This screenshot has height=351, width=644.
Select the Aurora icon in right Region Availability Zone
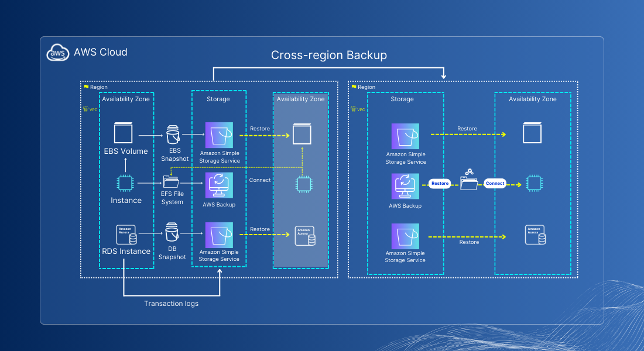(536, 235)
